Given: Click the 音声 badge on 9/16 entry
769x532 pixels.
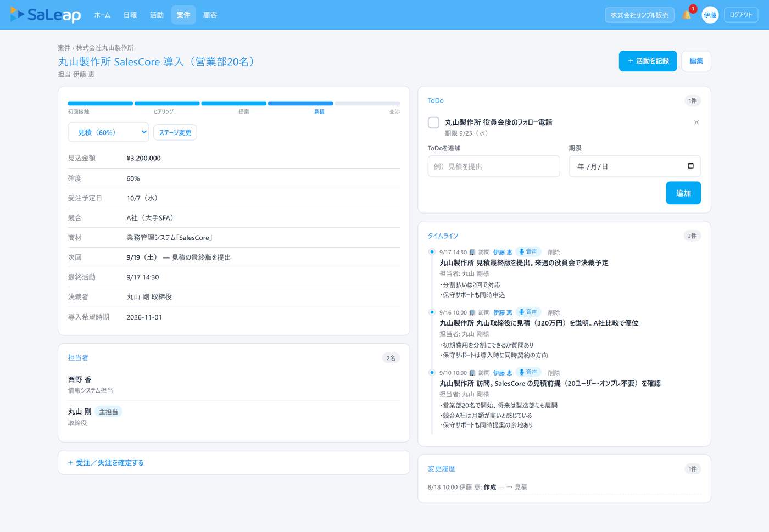Looking at the screenshot, I should [528, 312].
